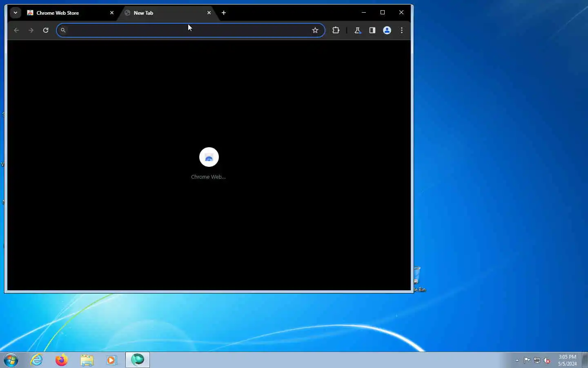Viewport: 588px width, 368px height.
Task: Open Chrome Labs flask icon
Action: [x=357, y=30]
